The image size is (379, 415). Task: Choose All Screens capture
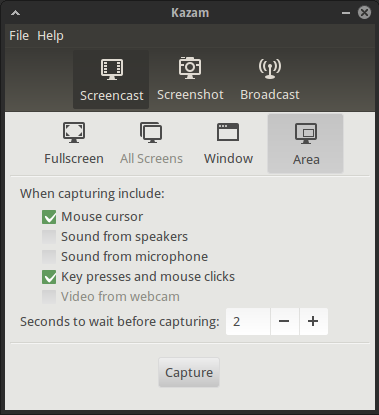[151, 143]
